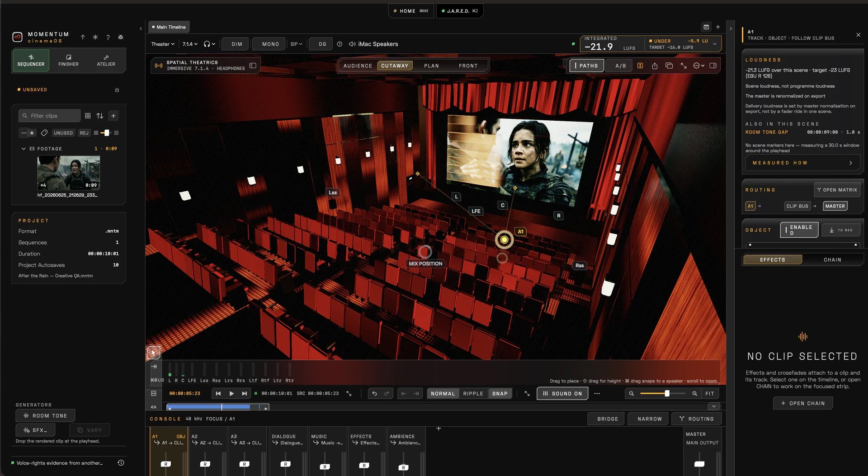Image resolution: width=868 pixels, height=476 pixels.
Task: Open the headphones monitoring dropdown
Action: 209,44
